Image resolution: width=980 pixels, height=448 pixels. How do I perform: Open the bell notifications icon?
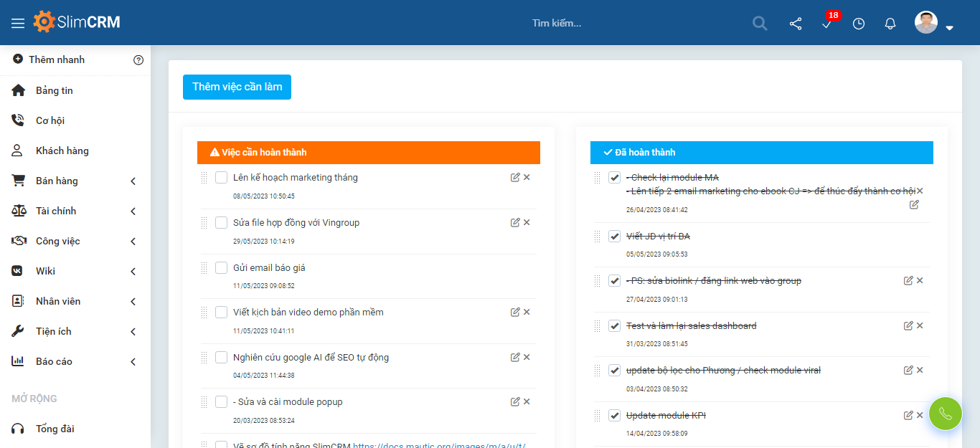pyautogui.click(x=890, y=23)
